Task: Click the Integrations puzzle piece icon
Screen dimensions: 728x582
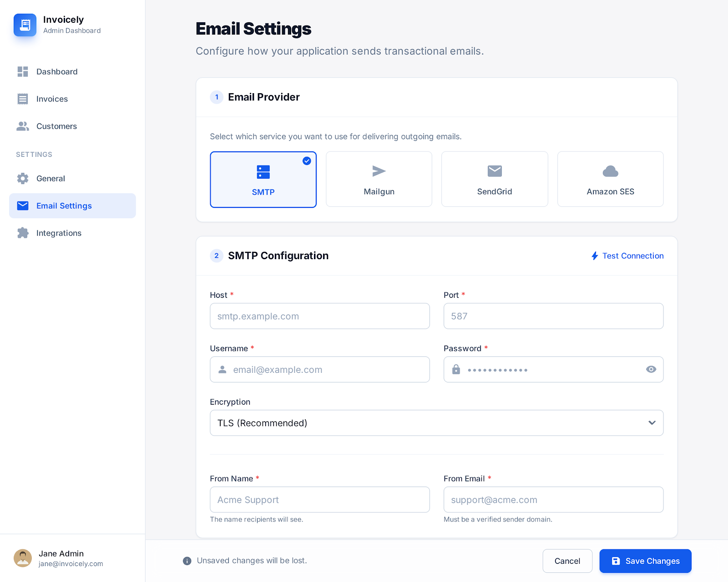Action: click(x=23, y=233)
